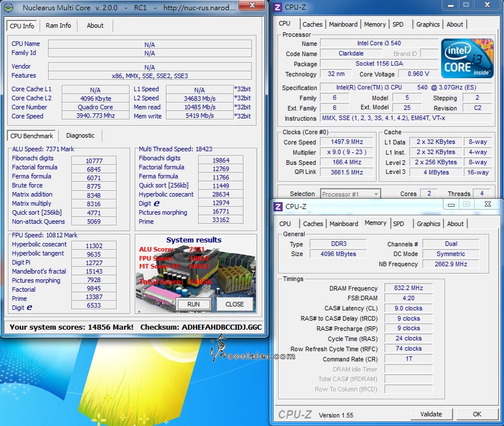Open the About tab in Nuclearus
Image resolution: width=504 pixels, height=426 pixels.
[95, 25]
